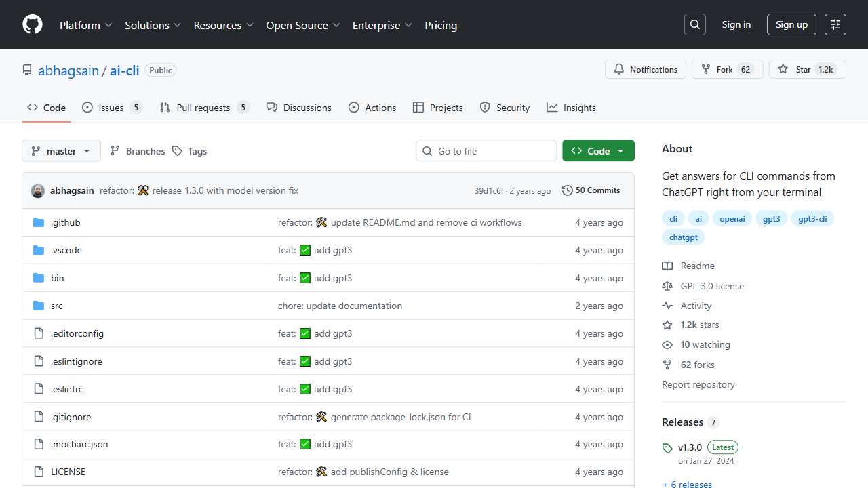Switch to the Pull requests tab
The image size is (868, 488).
point(203,108)
